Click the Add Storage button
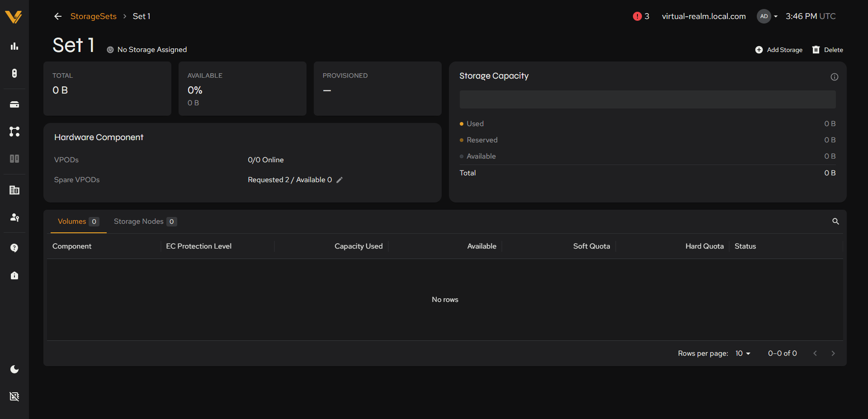The image size is (868, 419). click(778, 50)
